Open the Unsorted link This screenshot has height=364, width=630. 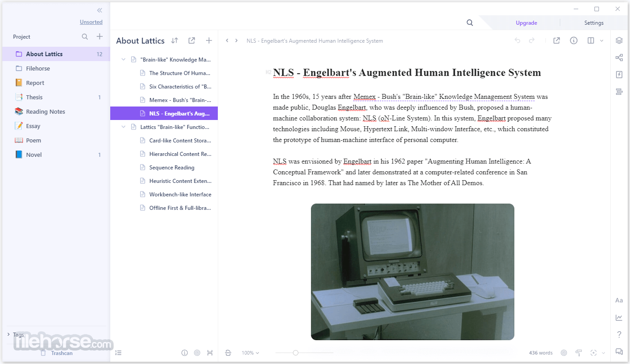[91, 22]
